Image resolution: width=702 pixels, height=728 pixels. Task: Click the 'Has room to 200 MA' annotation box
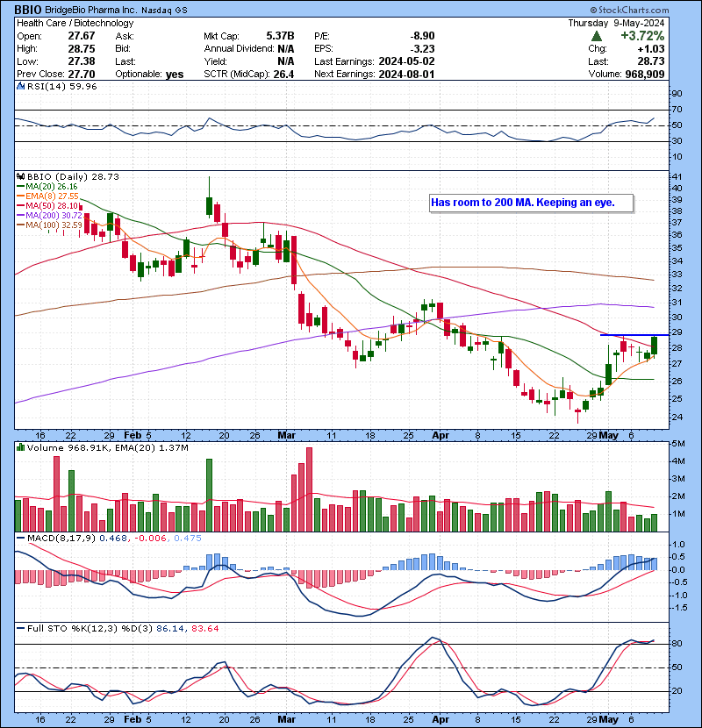pos(531,203)
